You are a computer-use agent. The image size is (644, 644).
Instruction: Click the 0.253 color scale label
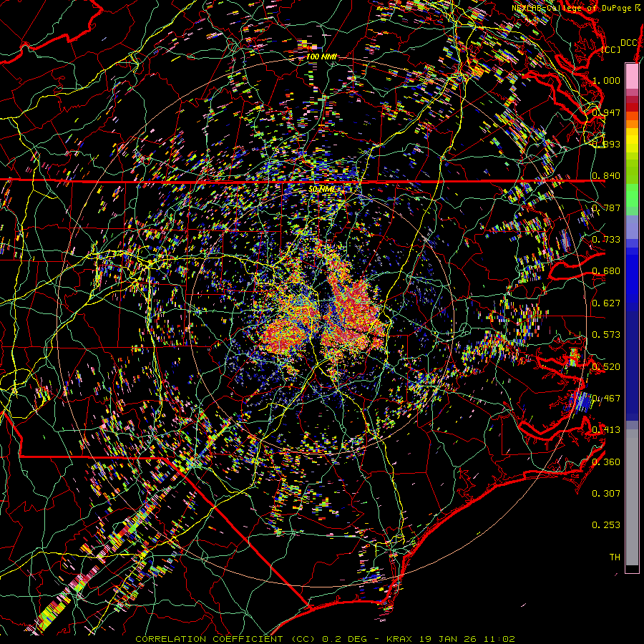click(x=606, y=525)
